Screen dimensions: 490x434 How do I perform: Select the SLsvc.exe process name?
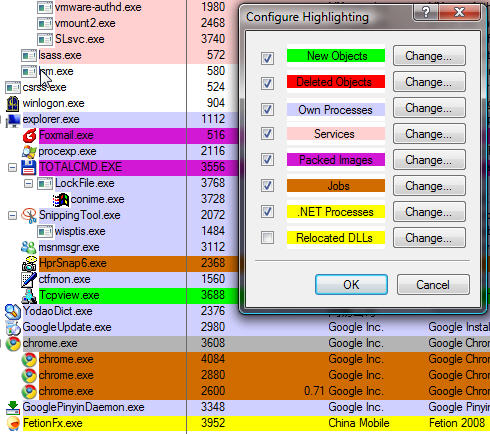(x=79, y=39)
